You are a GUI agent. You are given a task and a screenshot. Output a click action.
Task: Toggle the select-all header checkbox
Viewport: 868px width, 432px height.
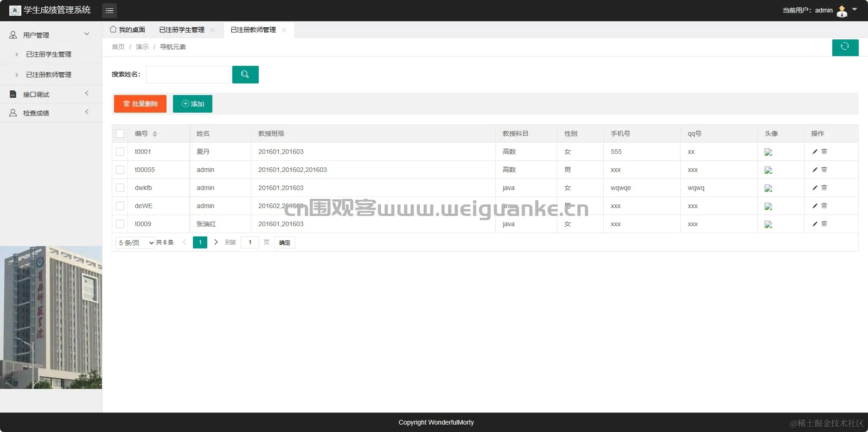(x=120, y=133)
